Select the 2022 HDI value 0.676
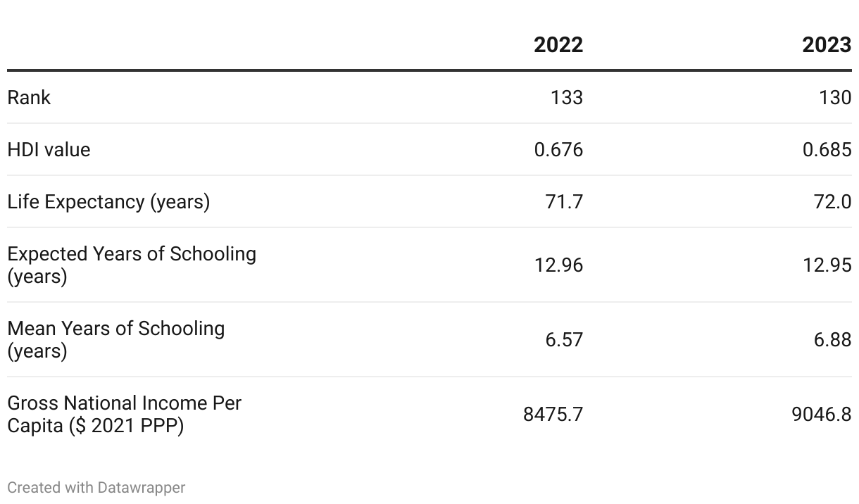Screen dimensions: 859x504 click(558, 149)
